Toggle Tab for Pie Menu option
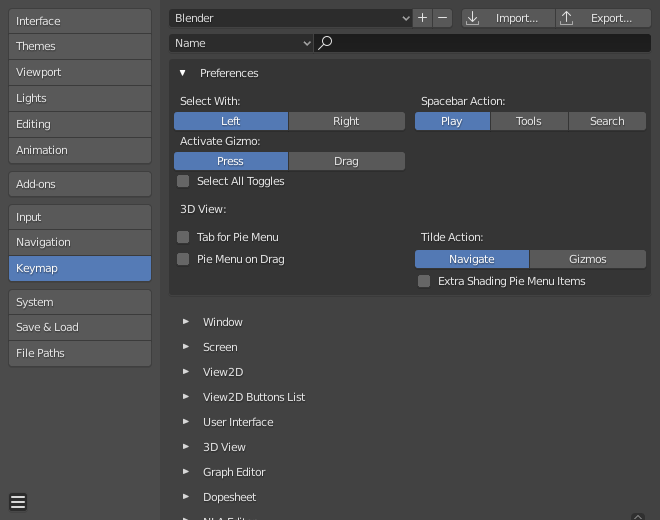The image size is (660, 520). click(x=183, y=237)
